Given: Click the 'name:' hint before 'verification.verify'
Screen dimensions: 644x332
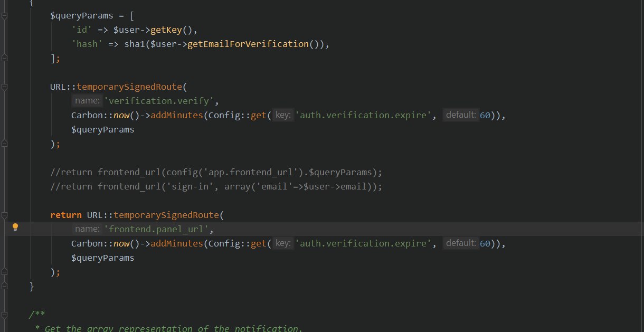Looking at the screenshot, I should (87, 101).
